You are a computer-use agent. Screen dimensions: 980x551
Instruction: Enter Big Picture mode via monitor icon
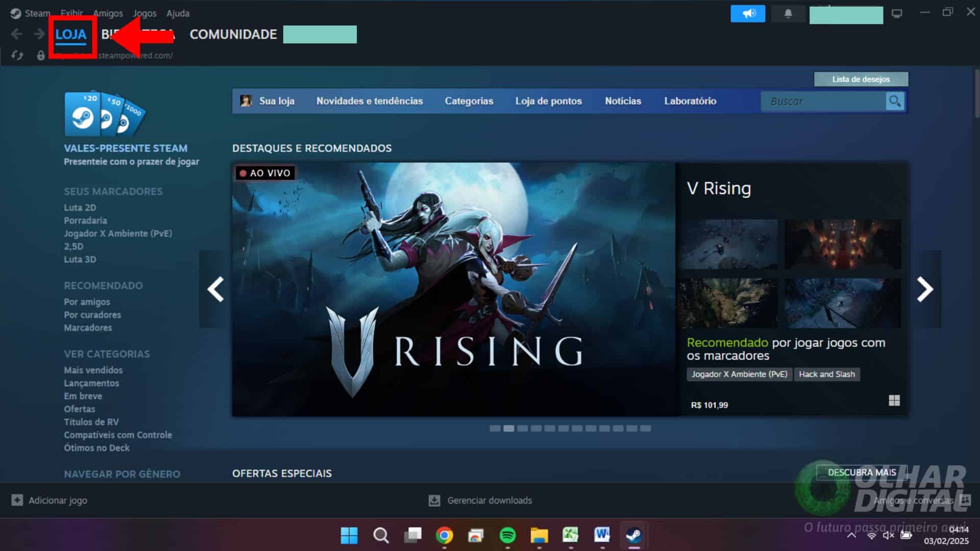pos(897,14)
